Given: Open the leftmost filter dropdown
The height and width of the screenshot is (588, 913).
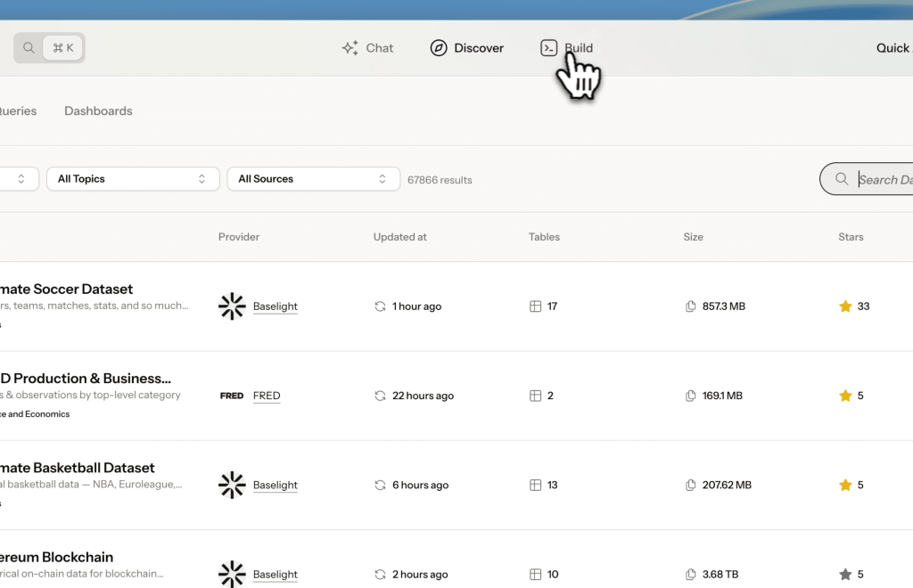Looking at the screenshot, I should click(x=18, y=178).
